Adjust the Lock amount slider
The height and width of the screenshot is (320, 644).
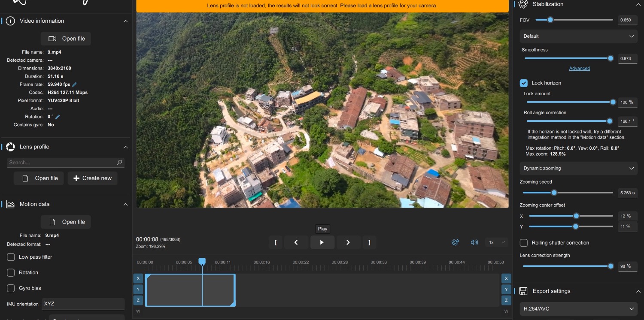(x=571, y=102)
